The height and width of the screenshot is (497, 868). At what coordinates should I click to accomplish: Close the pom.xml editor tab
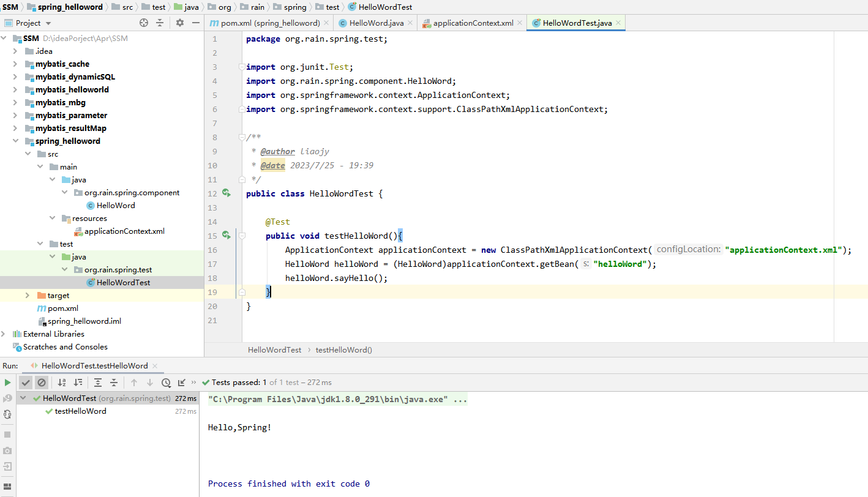click(x=326, y=23)
